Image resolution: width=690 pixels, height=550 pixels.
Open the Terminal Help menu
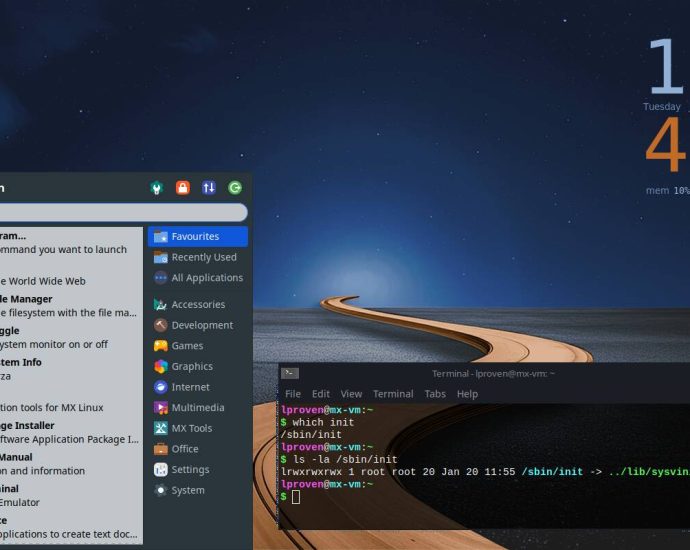(467, 394)
